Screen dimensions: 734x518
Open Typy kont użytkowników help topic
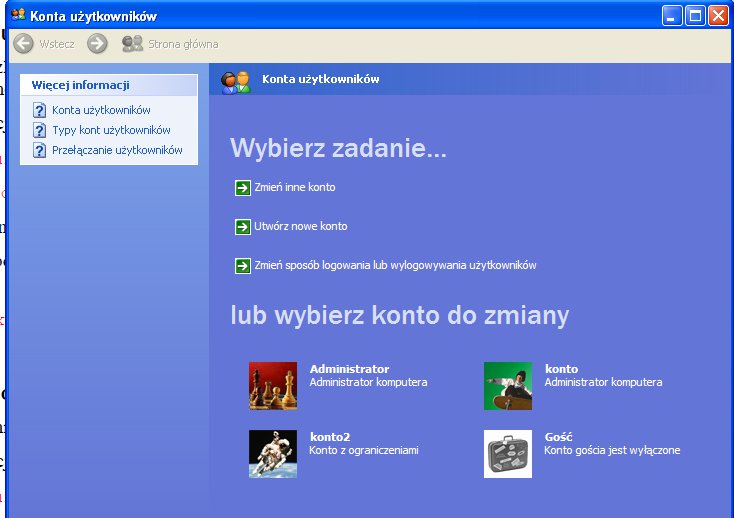pyautogui.click(x=111, y=130)
